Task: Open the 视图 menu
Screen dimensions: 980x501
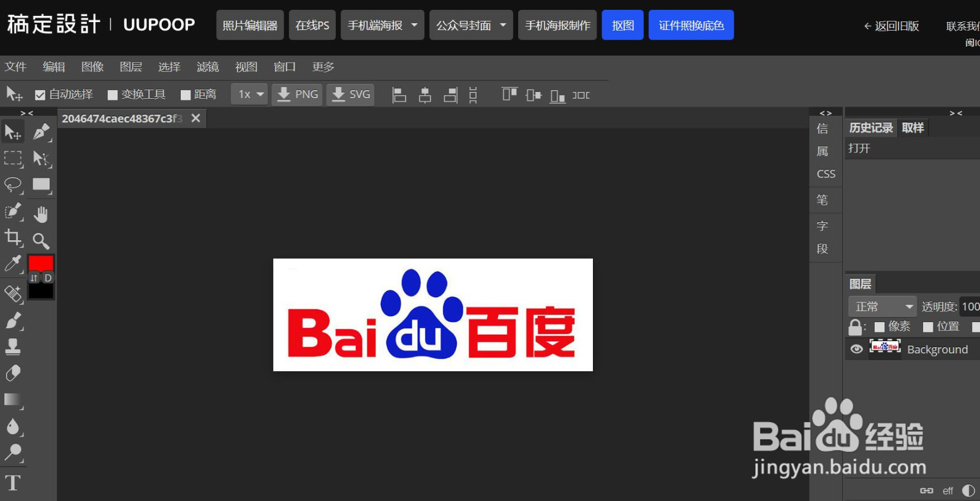Action: click(x=246, y=67)
